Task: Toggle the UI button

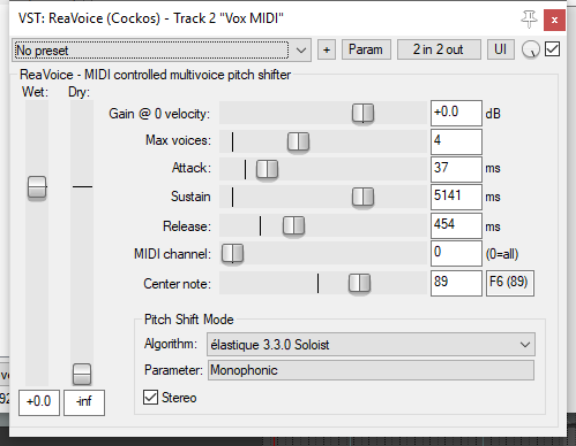Action: click(500, 50)
